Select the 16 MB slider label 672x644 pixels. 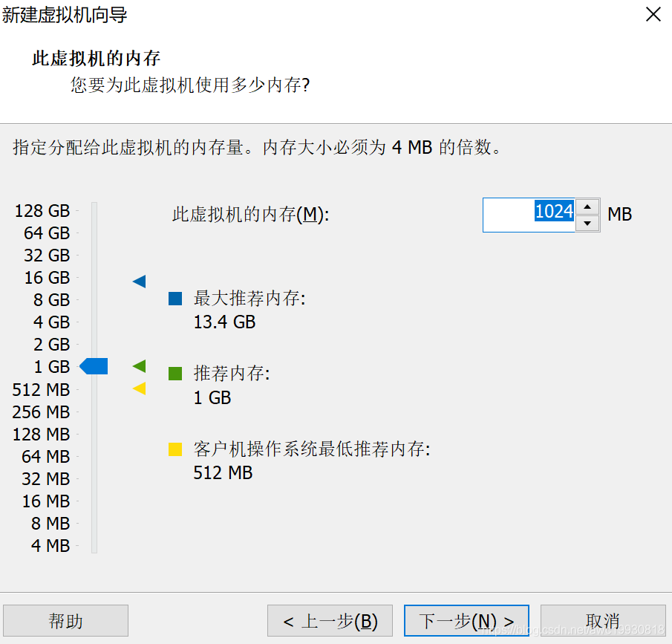tap(46, 501)
